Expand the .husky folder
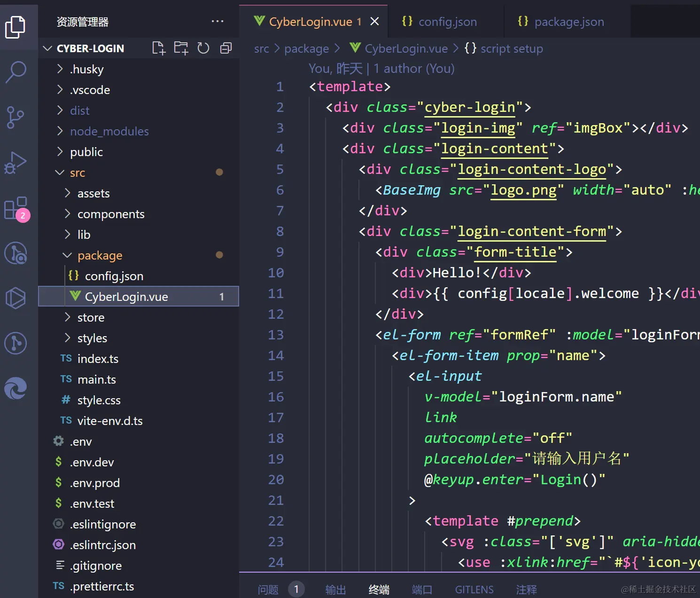700x598 pixels. click(139, 69)
